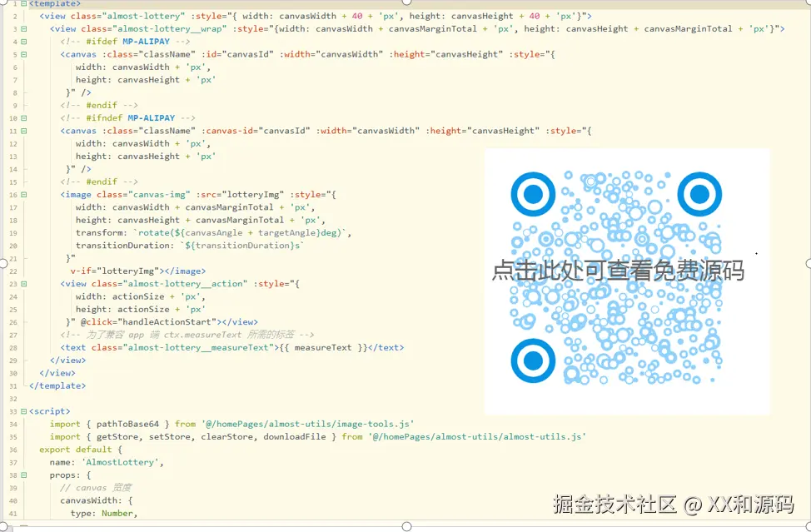Click the #endif comment on line 15

(x=99, y=181)
